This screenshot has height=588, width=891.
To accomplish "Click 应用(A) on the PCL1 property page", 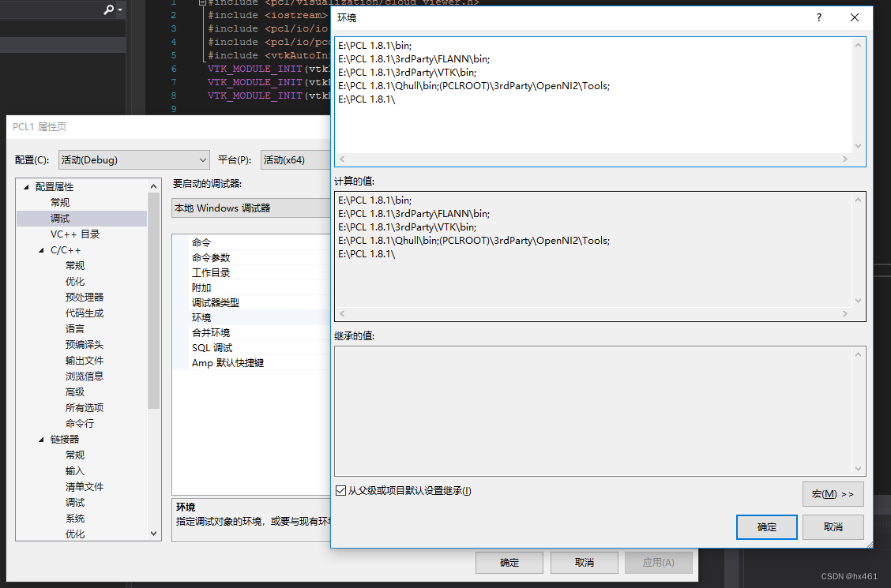I will tap(659, 562).
